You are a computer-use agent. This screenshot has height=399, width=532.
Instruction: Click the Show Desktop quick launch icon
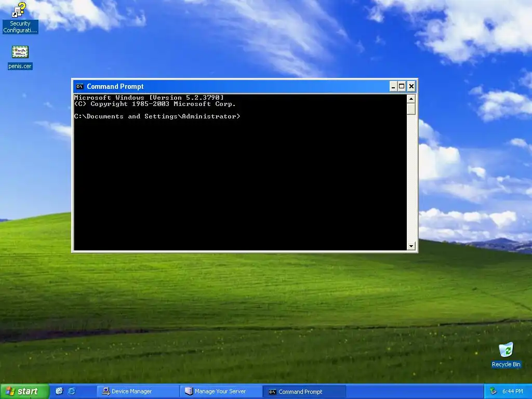(59, 391)
